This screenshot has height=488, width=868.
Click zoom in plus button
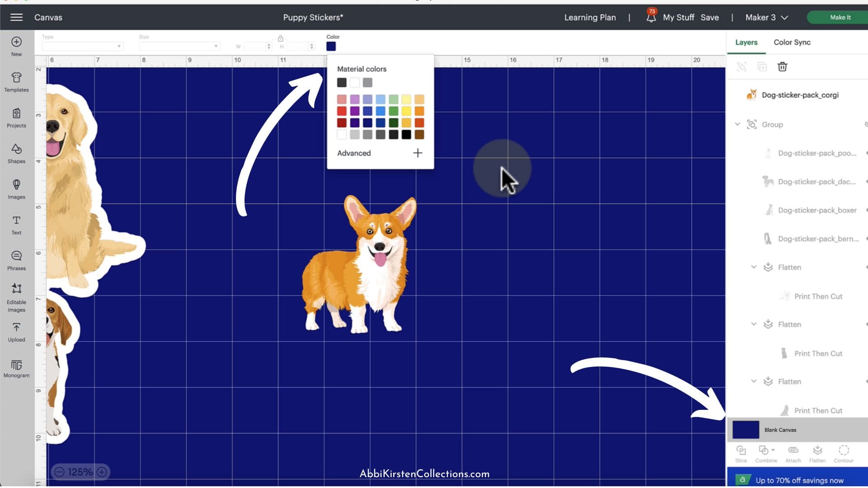[102, 472]
